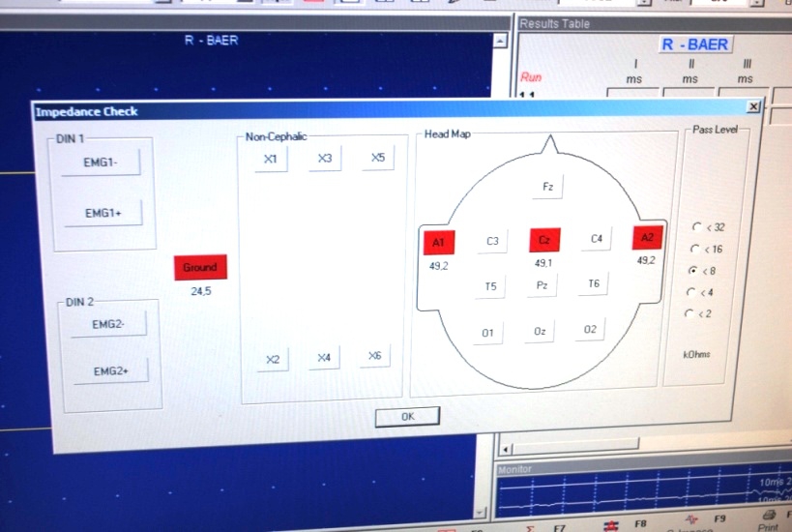This screenshot has width=792, height=532.
Task: Select the T6 electrode on head map
Action: (x=594, y=284)
